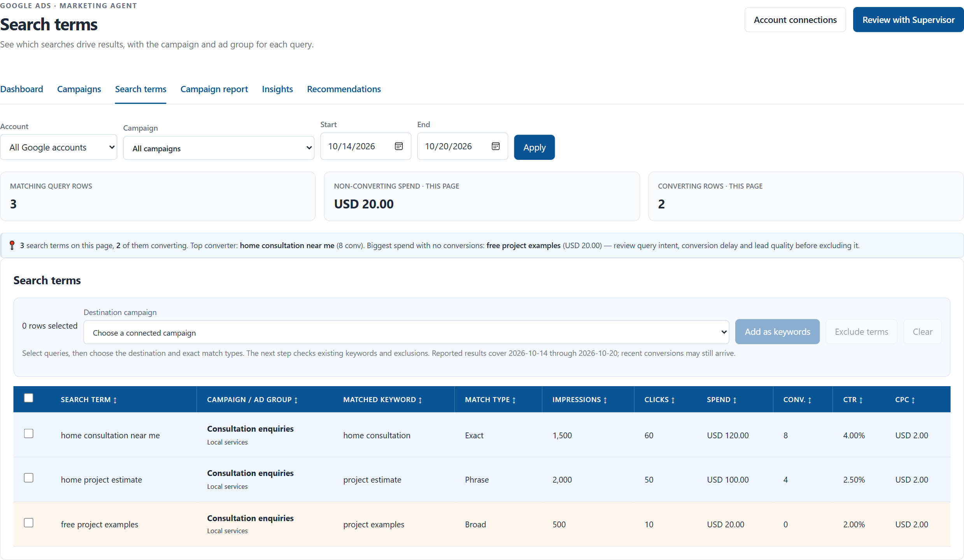The image size is (964, 560).
Task: Open the Recommendations tab
Action: (344, 89)
